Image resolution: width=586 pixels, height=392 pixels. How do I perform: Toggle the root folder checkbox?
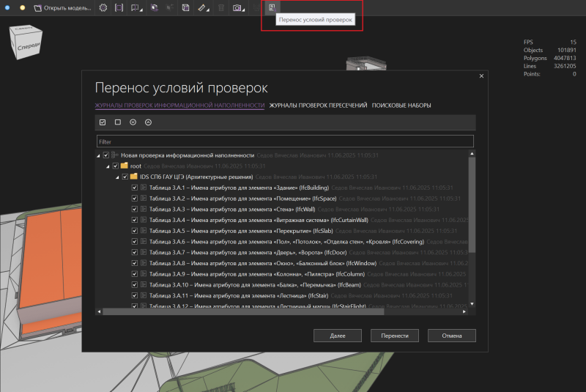pyautogui.click(x=116, y=166)
